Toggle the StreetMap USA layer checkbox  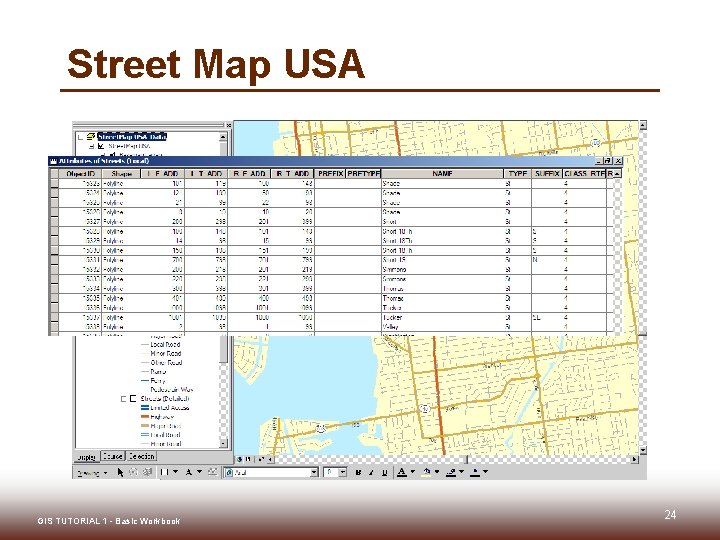[x=101, y=146]
